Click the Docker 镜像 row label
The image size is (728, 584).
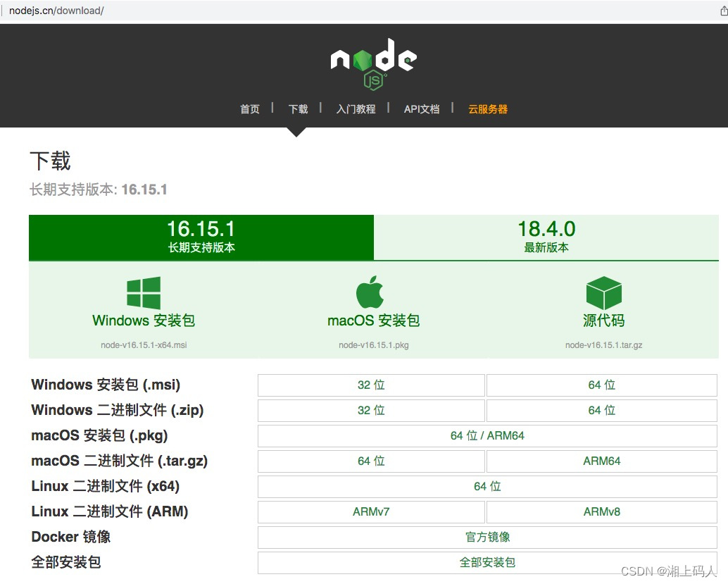[70, 537]
